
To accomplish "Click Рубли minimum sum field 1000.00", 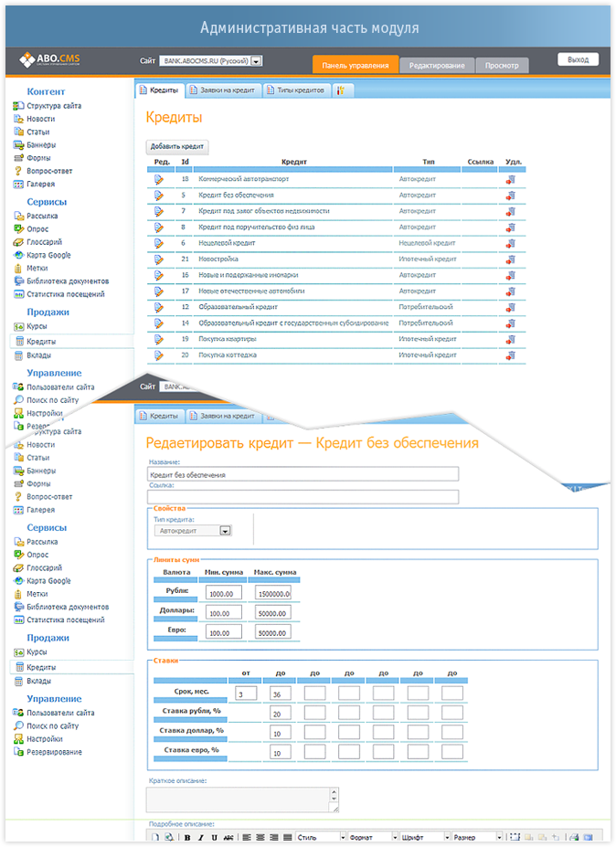I will [223, 593].
